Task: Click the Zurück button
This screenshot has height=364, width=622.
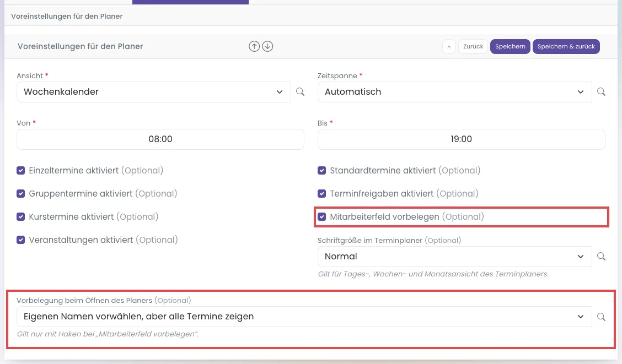Action: coord(473,46)
